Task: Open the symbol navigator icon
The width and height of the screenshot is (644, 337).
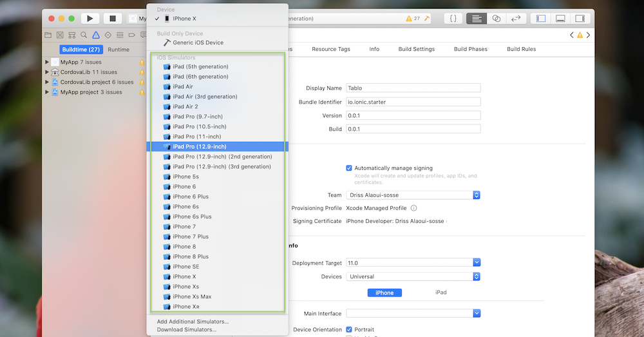Action: click(72, 35)
